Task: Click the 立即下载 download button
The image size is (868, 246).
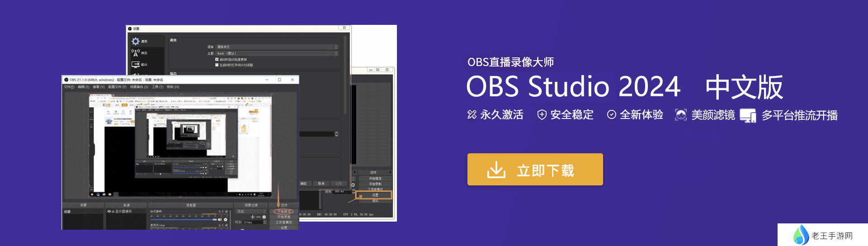Action: (535, 170)
